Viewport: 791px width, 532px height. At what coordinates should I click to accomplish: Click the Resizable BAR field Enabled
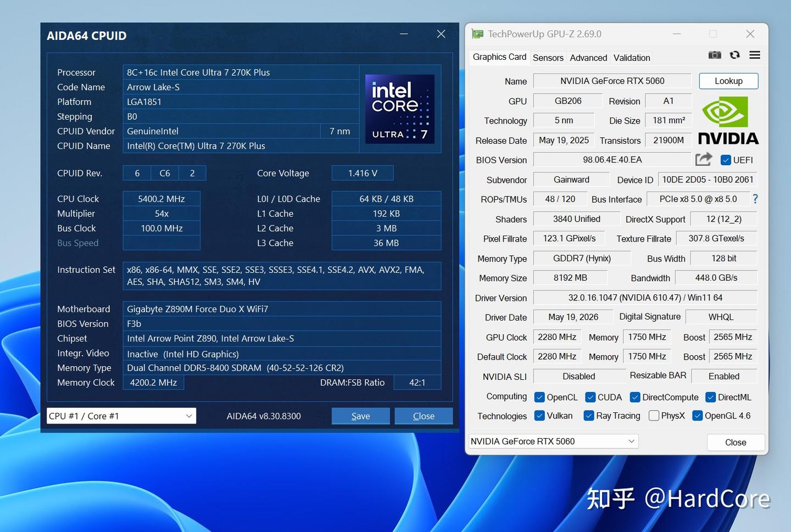click(x=724, y=376)
